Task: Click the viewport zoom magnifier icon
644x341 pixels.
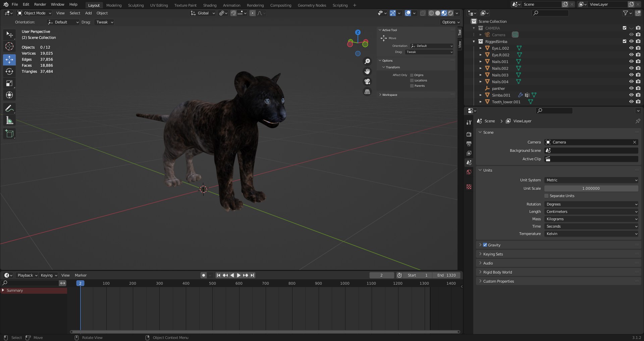Action: 368,61
